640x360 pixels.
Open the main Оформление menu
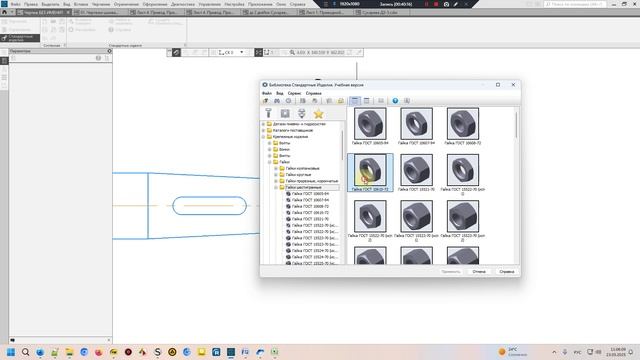pos(155,4)
